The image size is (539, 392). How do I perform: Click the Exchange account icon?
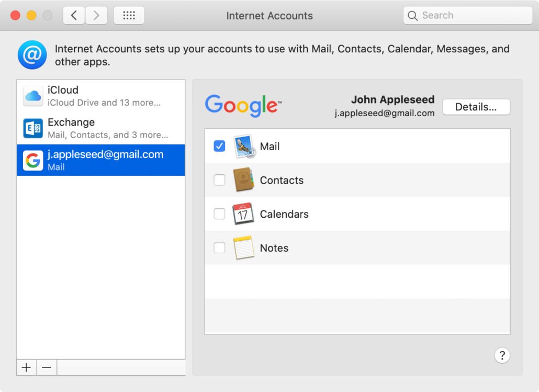tap(33, 128)
